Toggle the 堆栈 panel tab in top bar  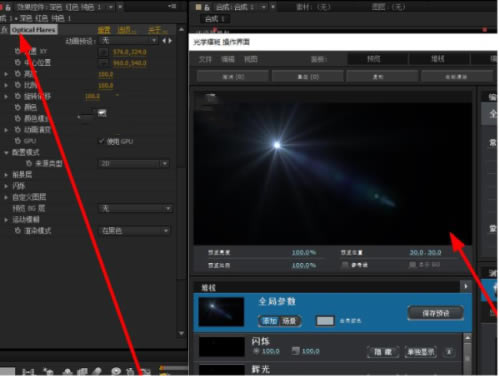[438, 59]
